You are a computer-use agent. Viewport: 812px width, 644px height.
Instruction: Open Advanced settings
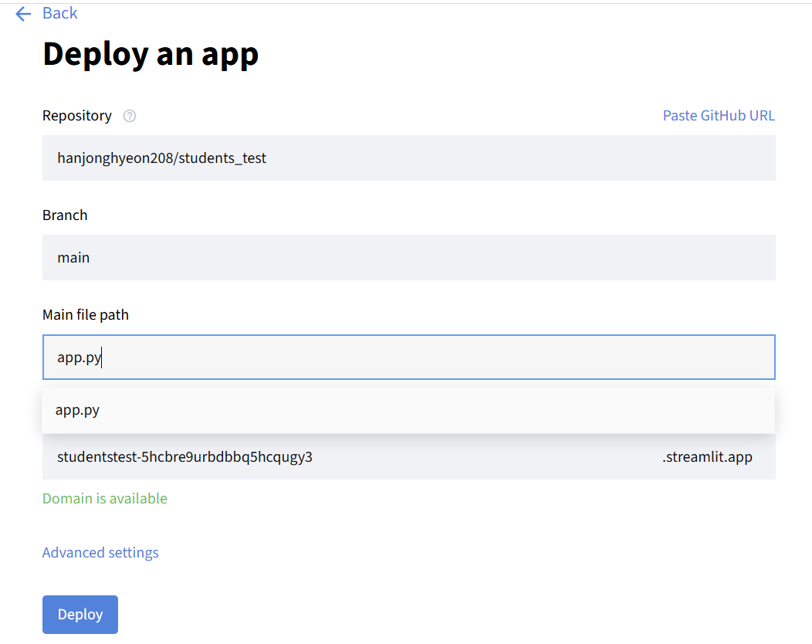[100, 552]
